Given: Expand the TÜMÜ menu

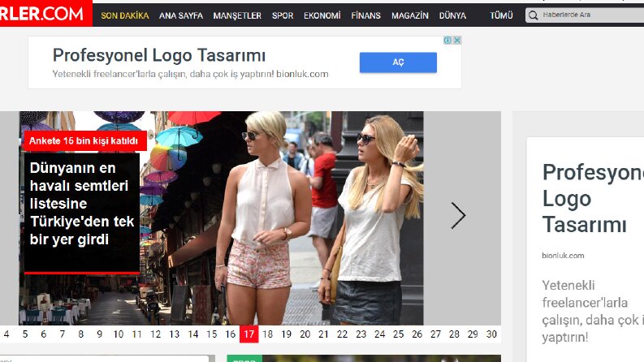Looking at the screenshot, I should [501, 15].
